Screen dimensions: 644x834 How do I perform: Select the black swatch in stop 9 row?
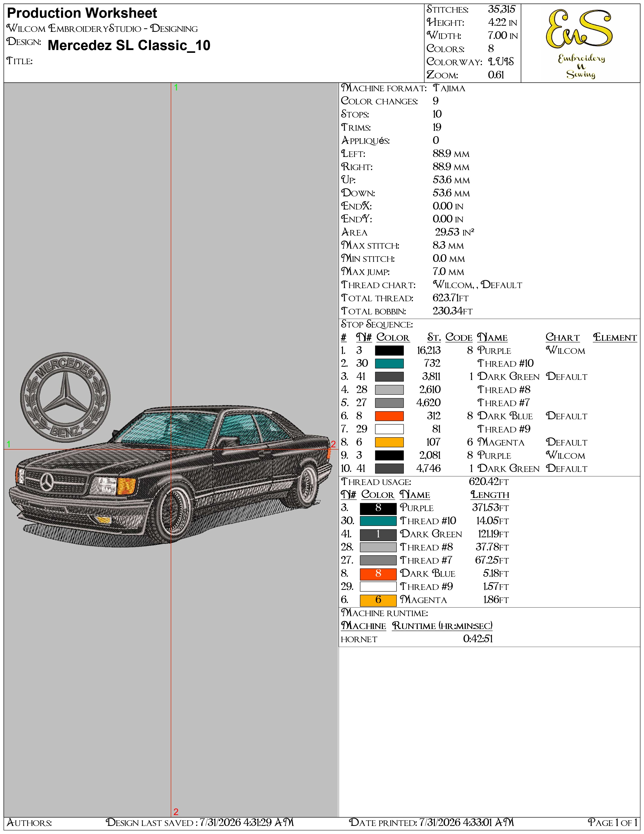coord(389,455)
